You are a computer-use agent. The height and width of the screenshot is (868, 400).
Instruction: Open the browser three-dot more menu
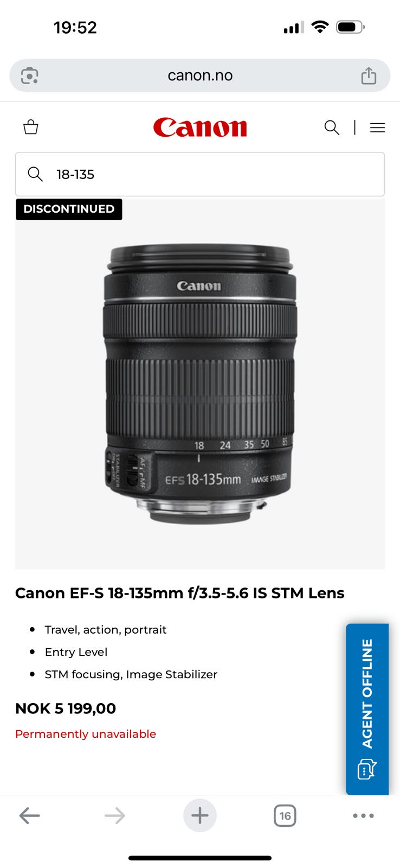(x=363, y=815)
